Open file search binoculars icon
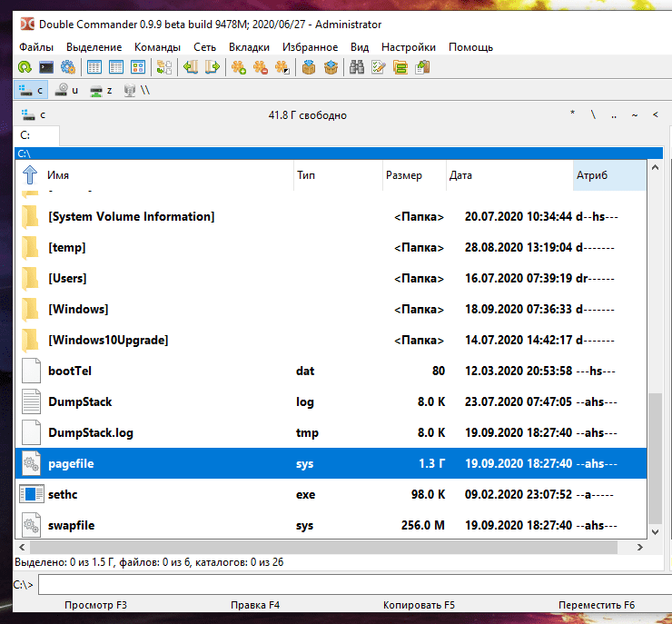The width and height of the screenshot is (672, 624). (357, 67)
